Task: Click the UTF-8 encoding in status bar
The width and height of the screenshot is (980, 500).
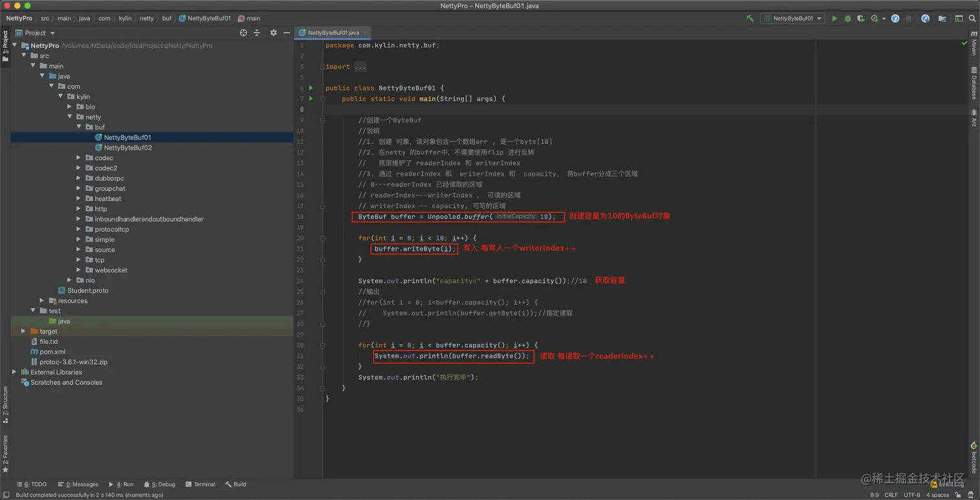Action: pos(911,495)
